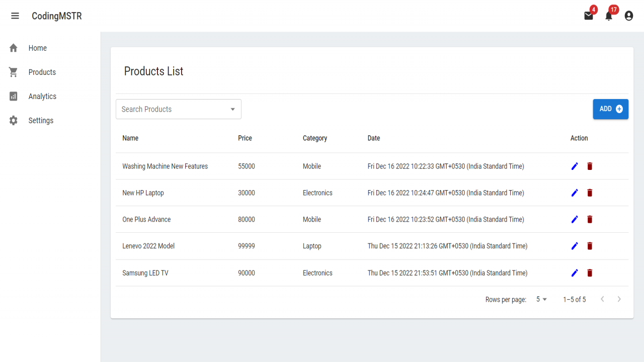644x362 pixels.
Task: Click the CodingMSTR title
Action: tap(57, 16)
